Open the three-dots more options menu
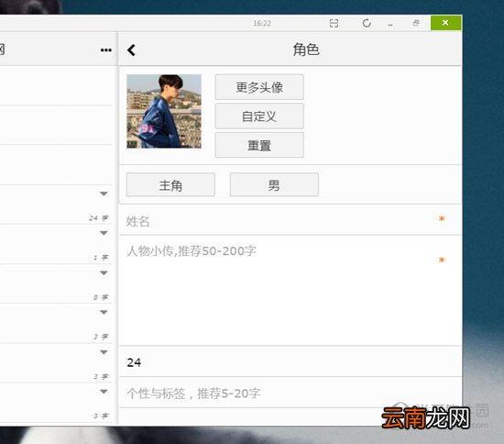 point(106,50)
